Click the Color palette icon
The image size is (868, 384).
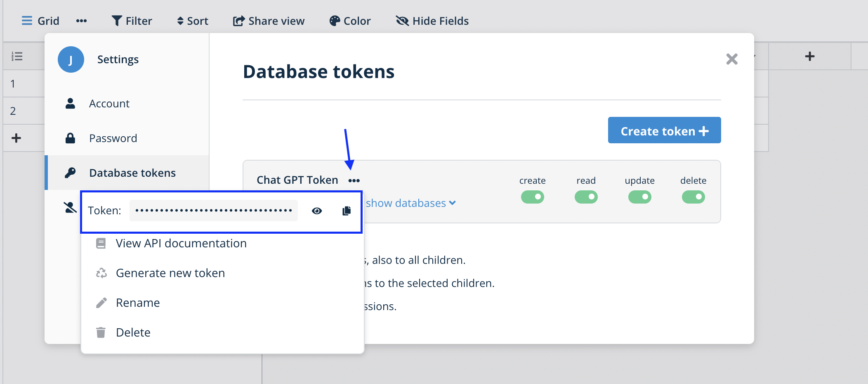(x=335, y=20)
